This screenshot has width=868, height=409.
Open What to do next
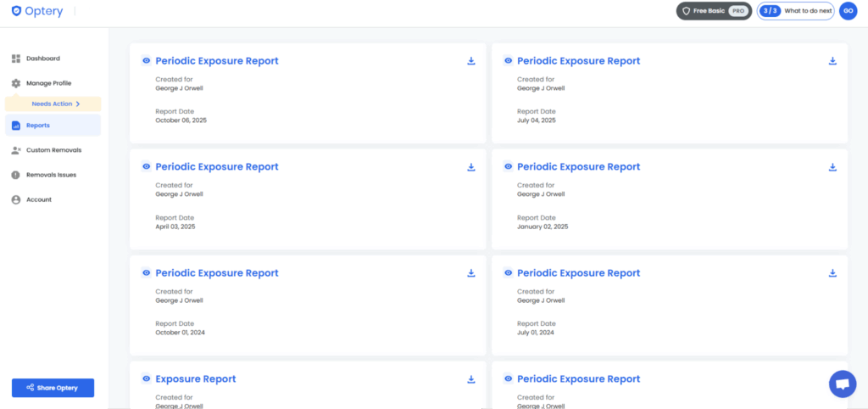coord(808,11)
